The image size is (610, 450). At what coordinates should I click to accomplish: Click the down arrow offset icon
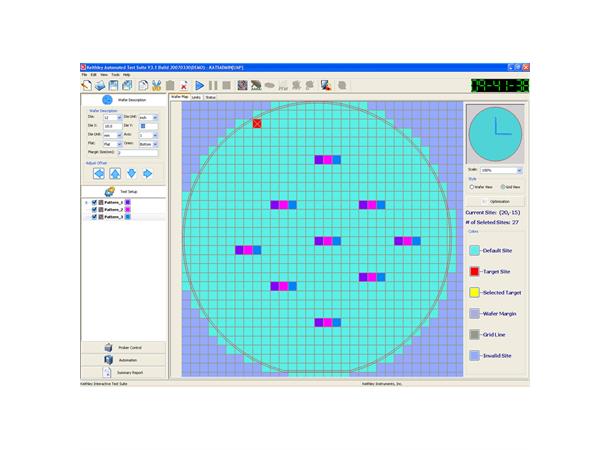(132, 173)
